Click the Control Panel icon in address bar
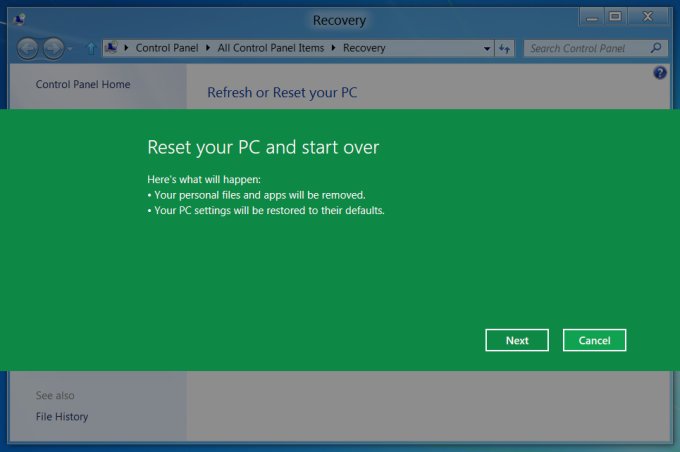This screenshot has width=680, height=452. coord(111,47)
